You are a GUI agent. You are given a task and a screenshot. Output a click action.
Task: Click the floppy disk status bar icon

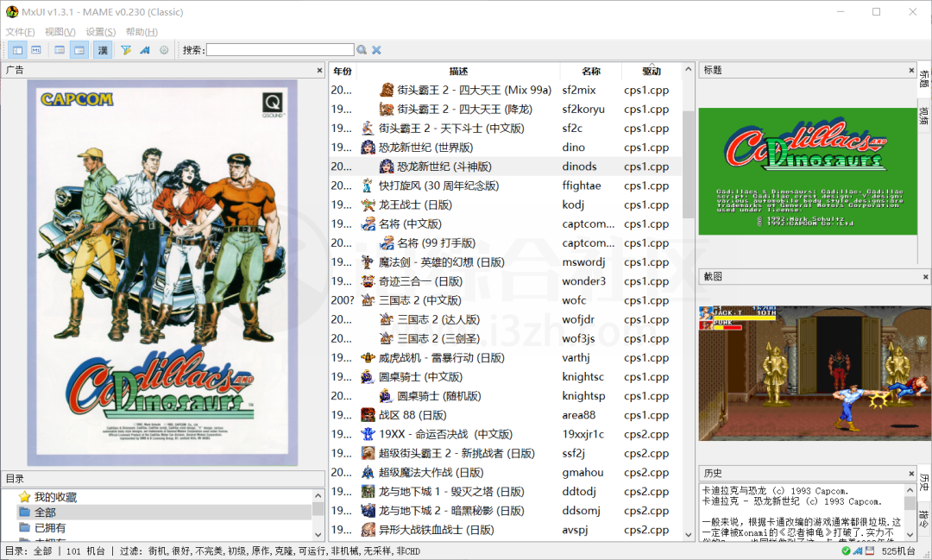[869, 551]
